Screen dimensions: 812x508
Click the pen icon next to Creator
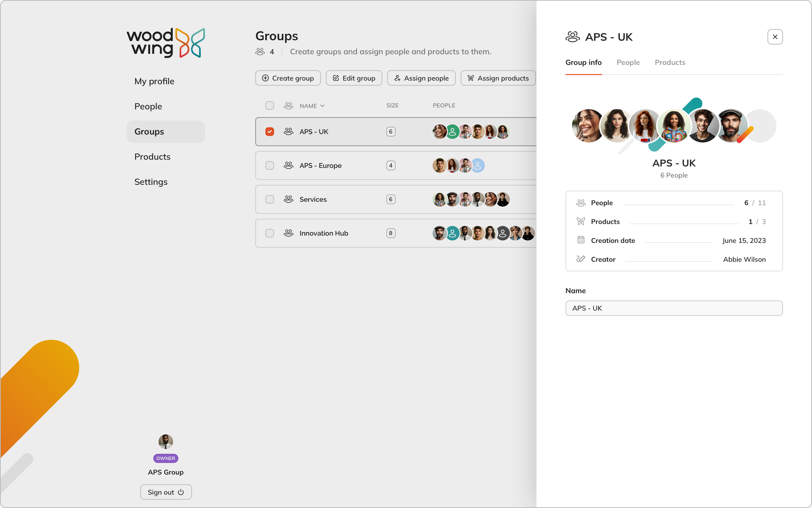[x=580, y=259]
